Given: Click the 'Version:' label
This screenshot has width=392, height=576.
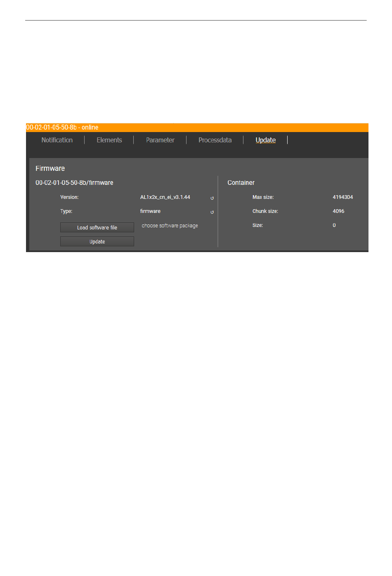Looking at the screenshot, I should tap(69, 197).
